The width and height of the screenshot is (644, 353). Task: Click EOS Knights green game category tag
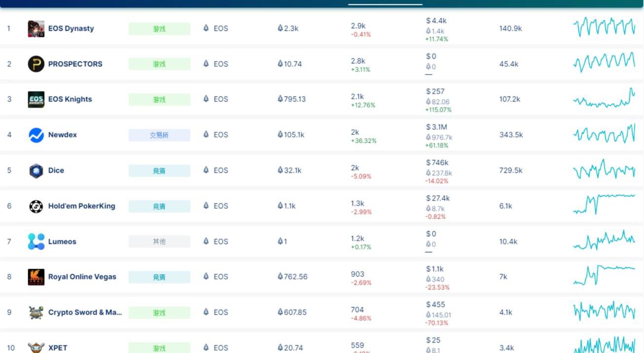coord(159,100)
